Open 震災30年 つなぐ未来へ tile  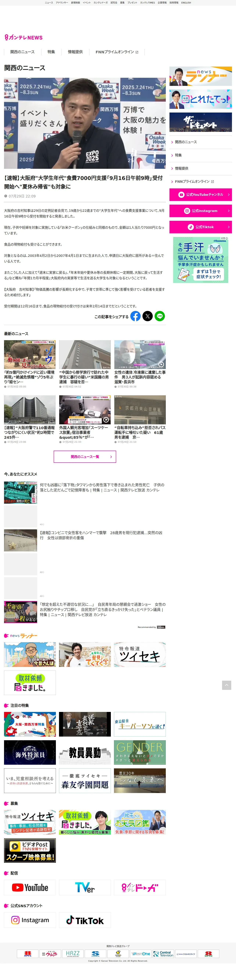coord(140,781)
